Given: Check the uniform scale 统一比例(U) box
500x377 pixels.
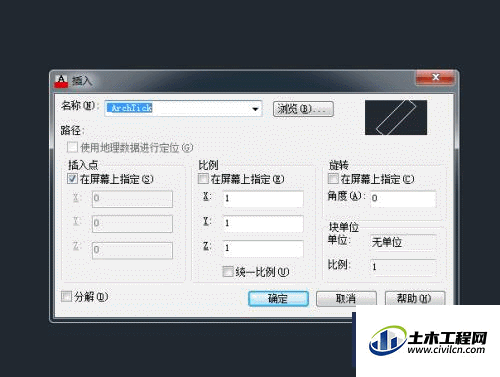Looking at the screenshot, I should click(228, 271).
